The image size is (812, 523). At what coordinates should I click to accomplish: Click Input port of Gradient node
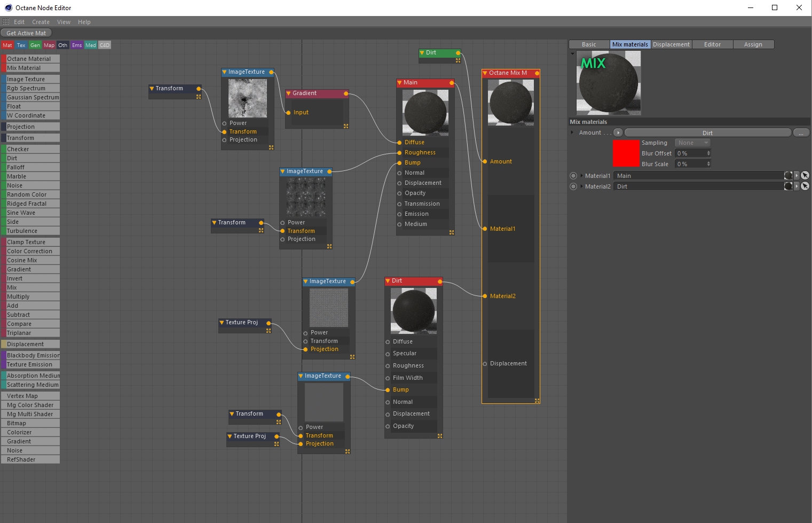click(288, 113)
